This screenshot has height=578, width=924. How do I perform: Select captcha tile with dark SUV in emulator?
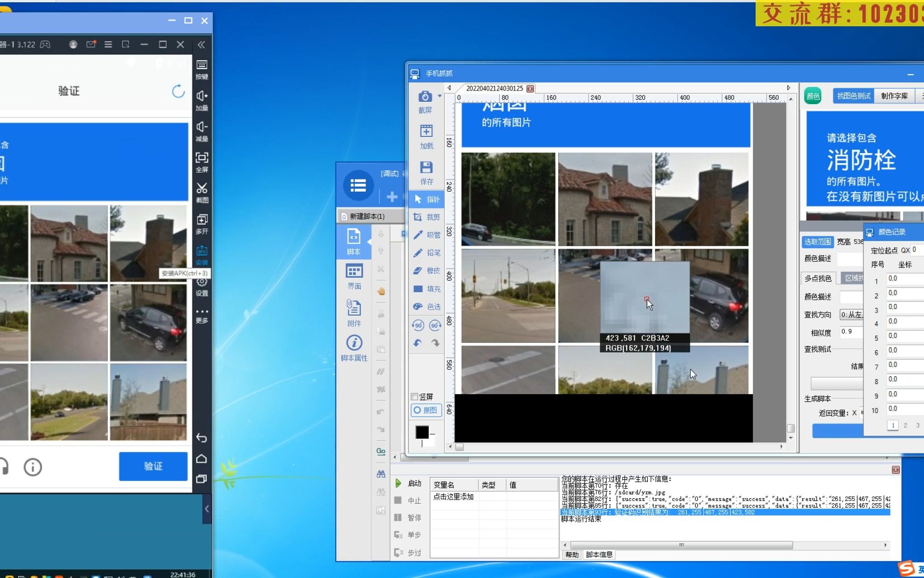[148, 323]
